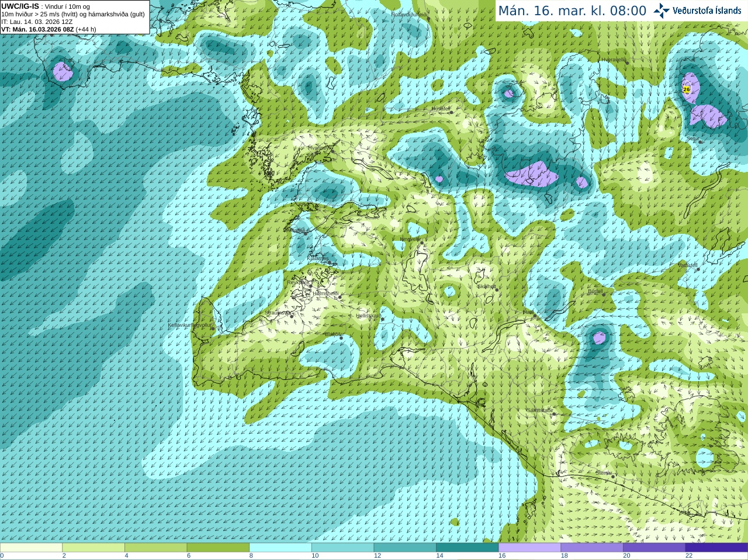Click the 12–14 m/s teal legend swatch

pyautogui.click(x=405, y=548)
